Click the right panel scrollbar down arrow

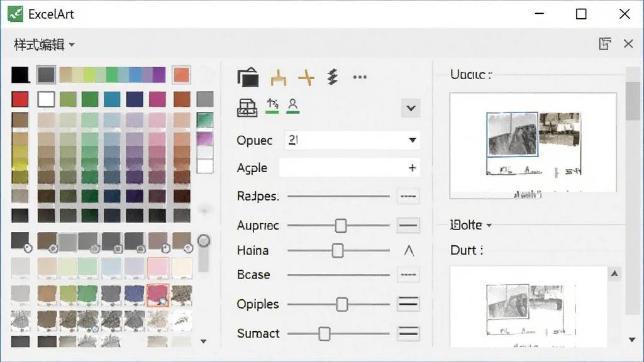[632, 340]
